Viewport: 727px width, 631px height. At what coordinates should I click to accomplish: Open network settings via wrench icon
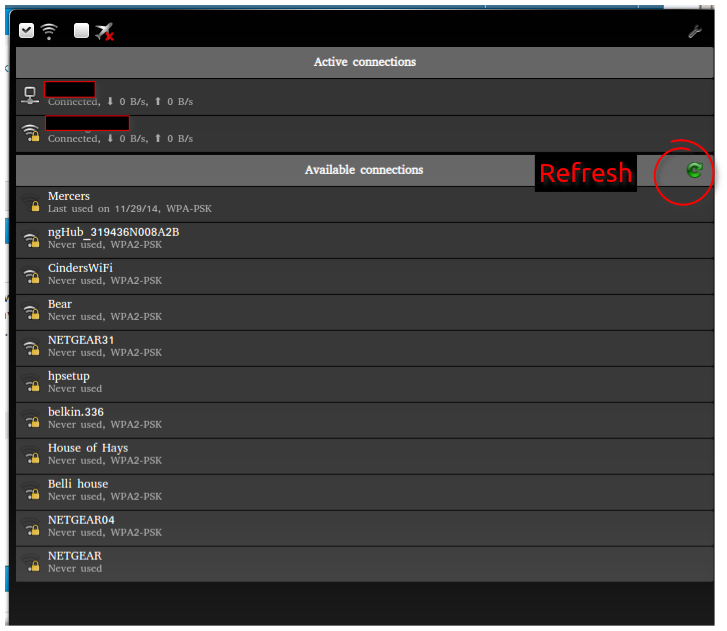[695, 32]
